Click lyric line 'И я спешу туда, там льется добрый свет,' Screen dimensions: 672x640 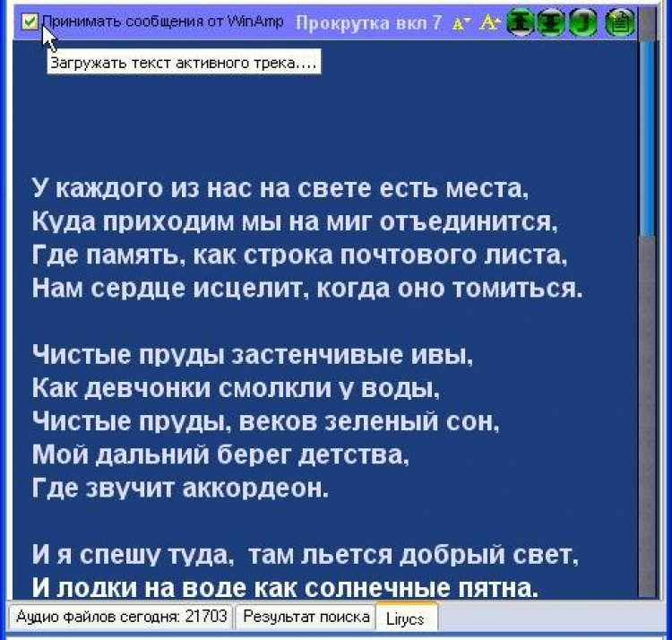tap(306, 555)
